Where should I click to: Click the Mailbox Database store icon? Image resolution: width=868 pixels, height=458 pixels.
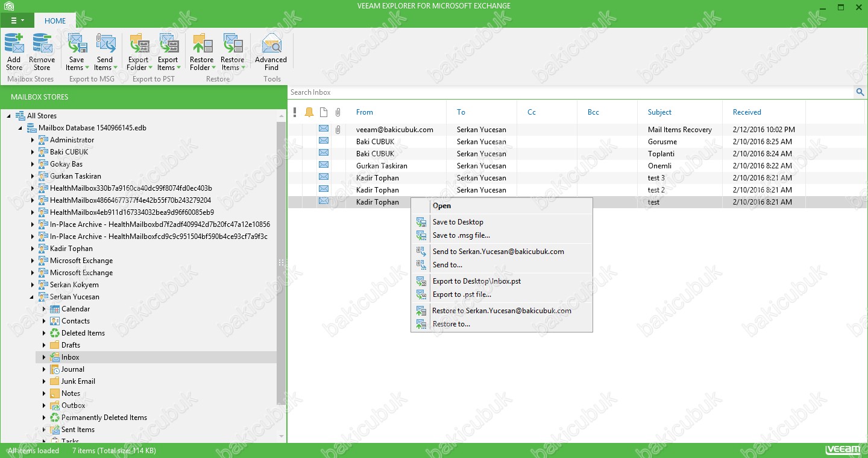coord(32,128)
